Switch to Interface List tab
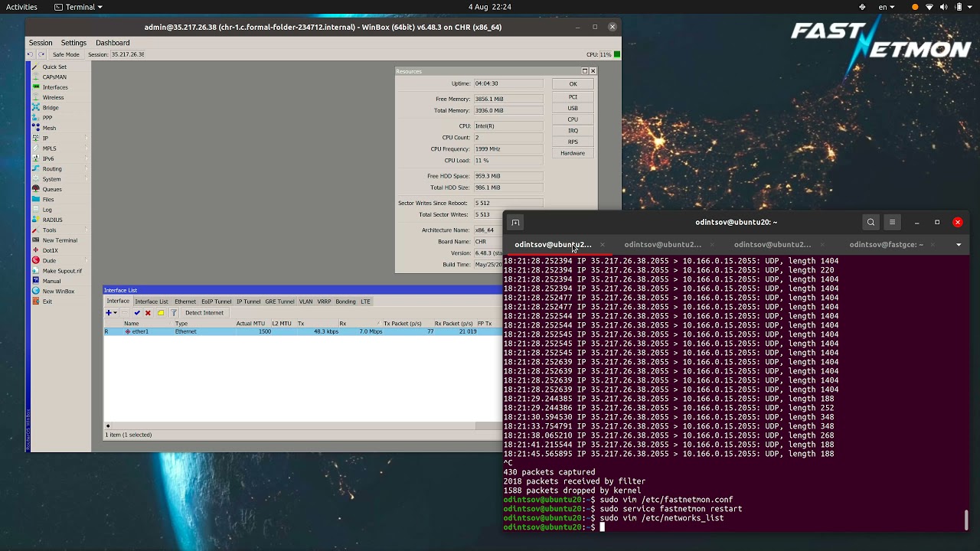This screenshot has height=551, width=980. point(152,302)
